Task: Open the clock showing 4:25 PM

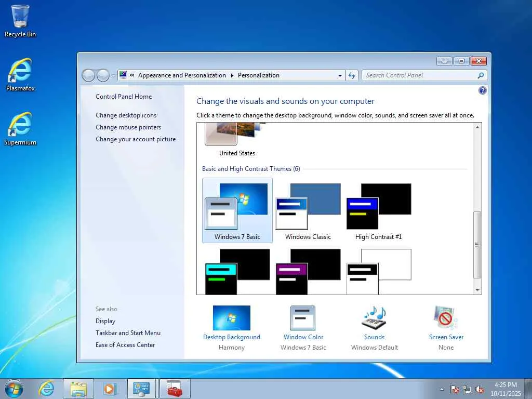Action: coord(506,389)
